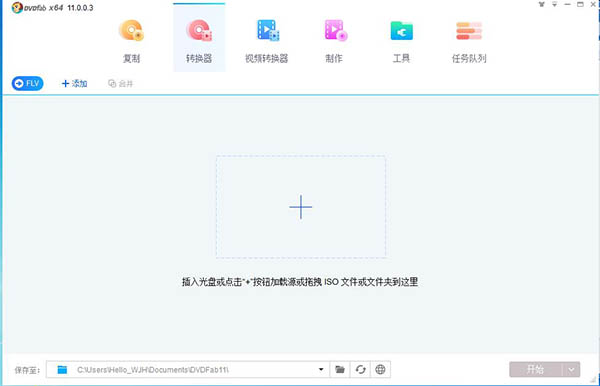Open the title bar dropdown menu triangle

click(554, 5)
